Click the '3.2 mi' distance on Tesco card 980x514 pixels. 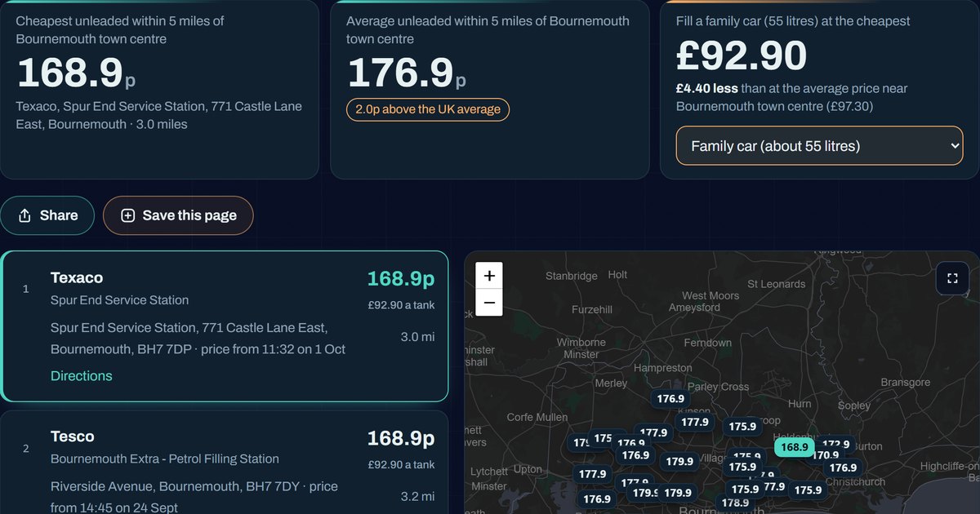point(417,496)
